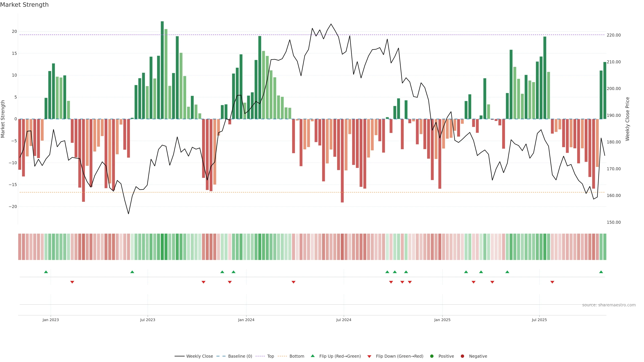Click the source: sharemaestro.com text

point(609,305)
